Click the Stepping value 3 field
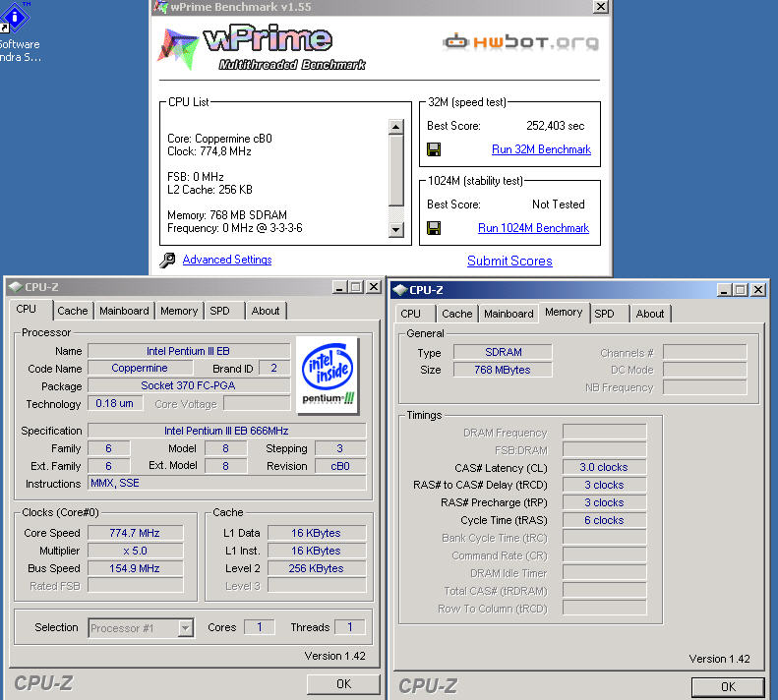 tap(340, 448)
